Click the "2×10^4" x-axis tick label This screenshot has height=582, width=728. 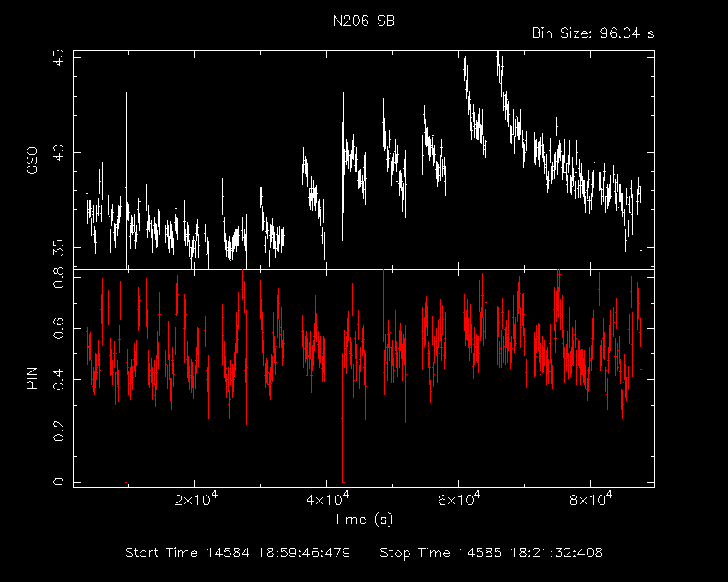[x=195, y=499]
